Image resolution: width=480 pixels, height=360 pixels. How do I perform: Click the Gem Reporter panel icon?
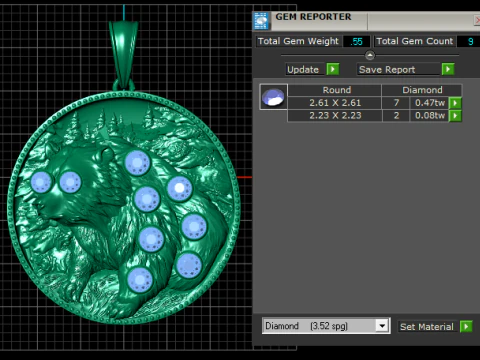click(261, 21)
